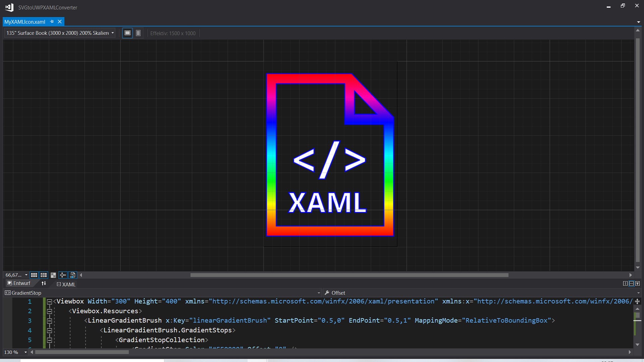This screenshot has width=644, height=362.
Task: Open the Offset member dropdown
Action: [x=638, y=293]
